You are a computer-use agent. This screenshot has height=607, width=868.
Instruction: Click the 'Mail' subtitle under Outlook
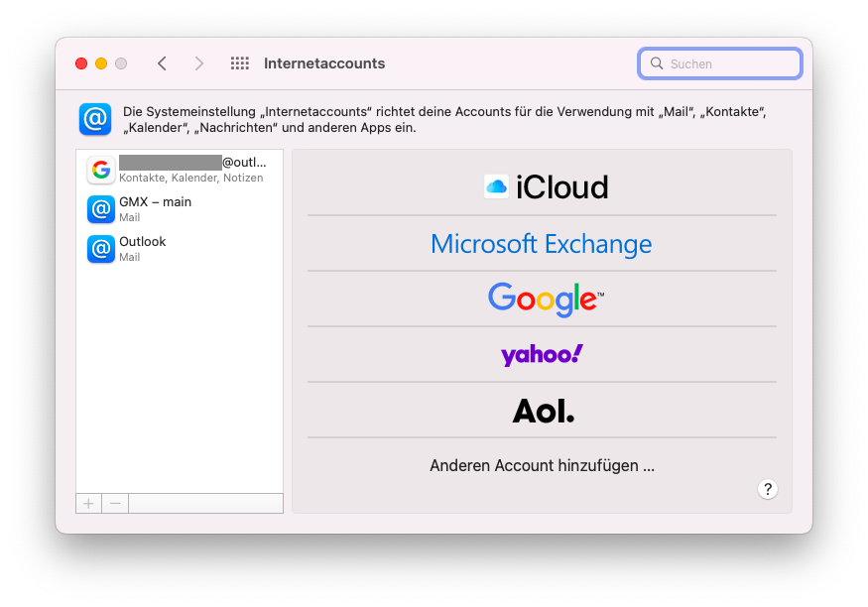(x=130, y=257)
